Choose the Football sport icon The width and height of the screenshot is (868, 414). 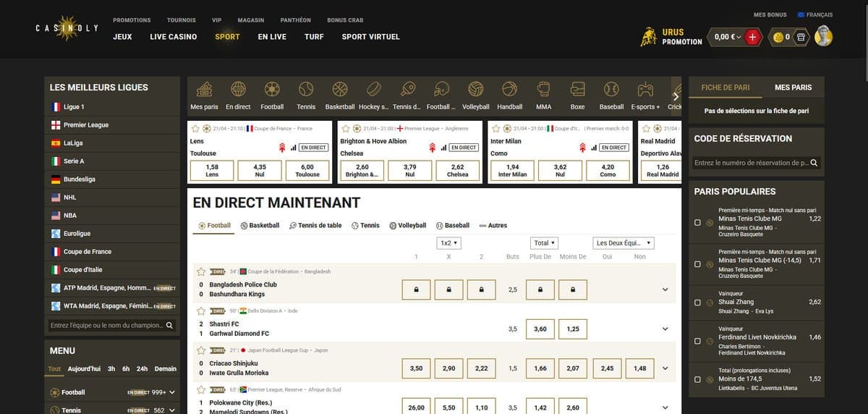pyautogui.click(x=272, y=89)
